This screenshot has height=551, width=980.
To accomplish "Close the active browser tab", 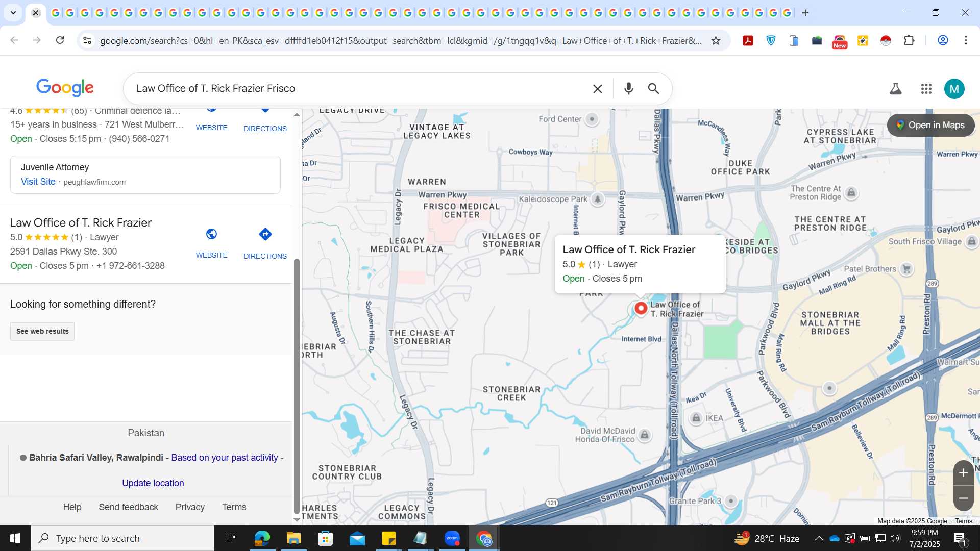I will click(36, 13).
